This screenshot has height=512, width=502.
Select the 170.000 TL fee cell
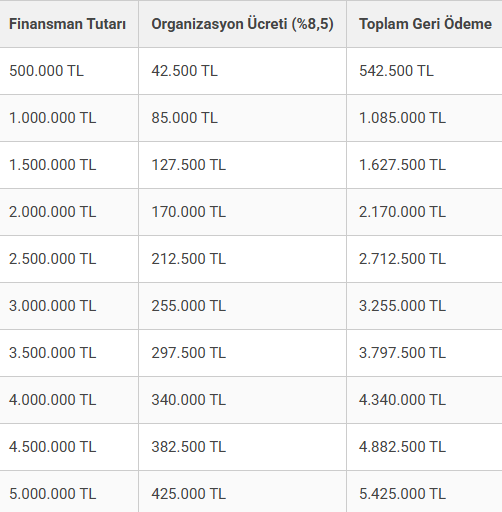click(242, 212)
